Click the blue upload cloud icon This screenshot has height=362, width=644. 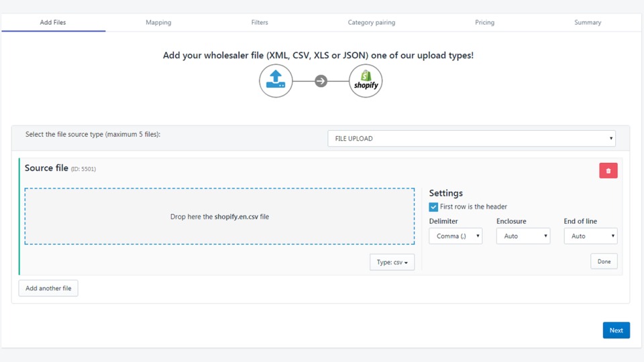(276, 81)
